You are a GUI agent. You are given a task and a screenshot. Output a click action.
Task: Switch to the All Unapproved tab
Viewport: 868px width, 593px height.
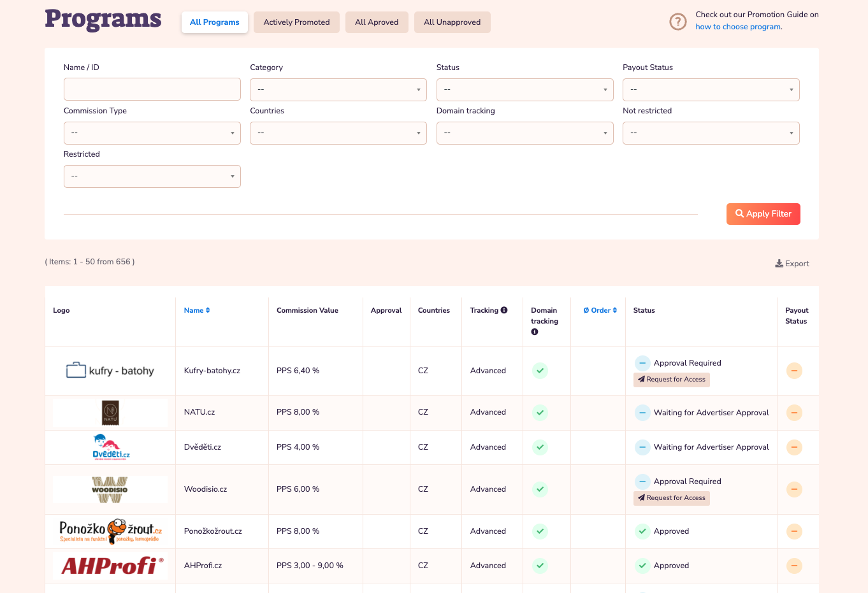tap(452, 22)
